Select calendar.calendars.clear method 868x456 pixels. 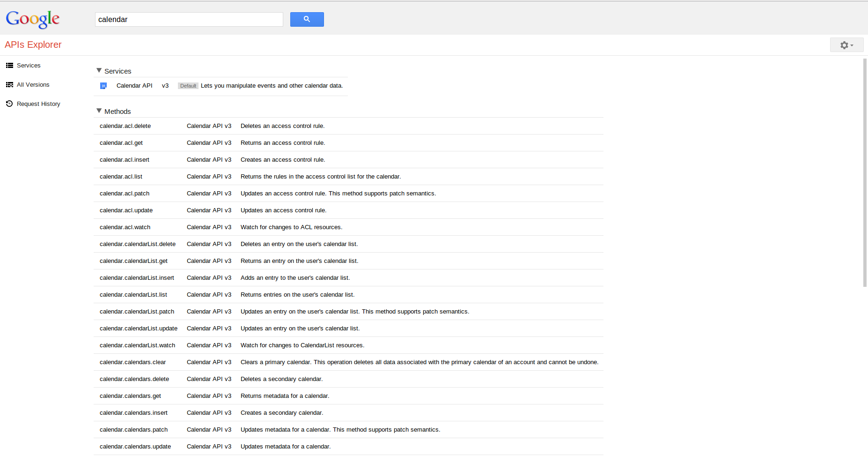[x=132, y=362]
